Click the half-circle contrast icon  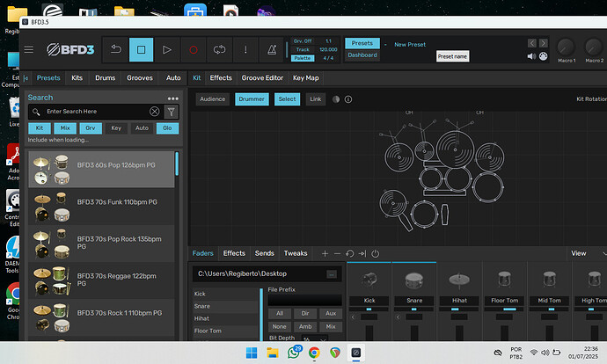click(x=336, y=99)
